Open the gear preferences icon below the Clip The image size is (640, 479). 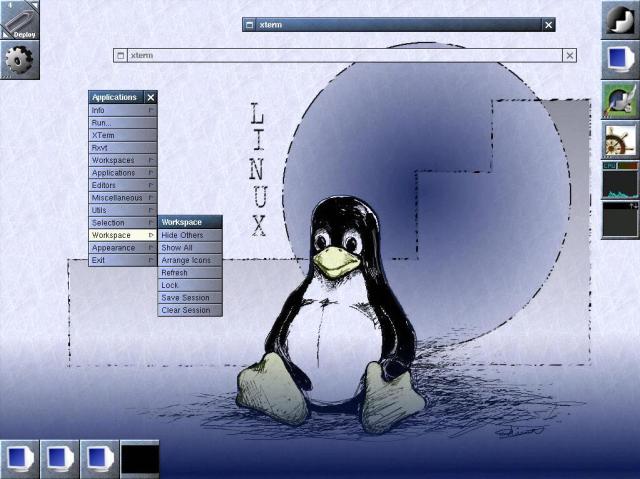19,59
